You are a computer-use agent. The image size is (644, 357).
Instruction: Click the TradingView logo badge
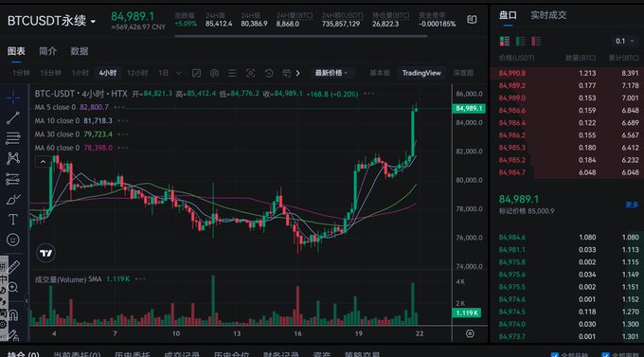[46, 253]
